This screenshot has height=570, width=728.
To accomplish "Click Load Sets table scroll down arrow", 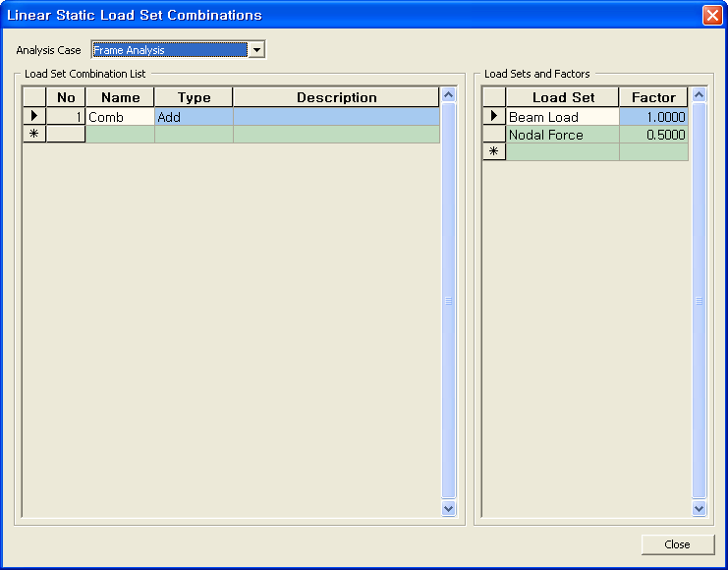I will [x=699, y=508].
